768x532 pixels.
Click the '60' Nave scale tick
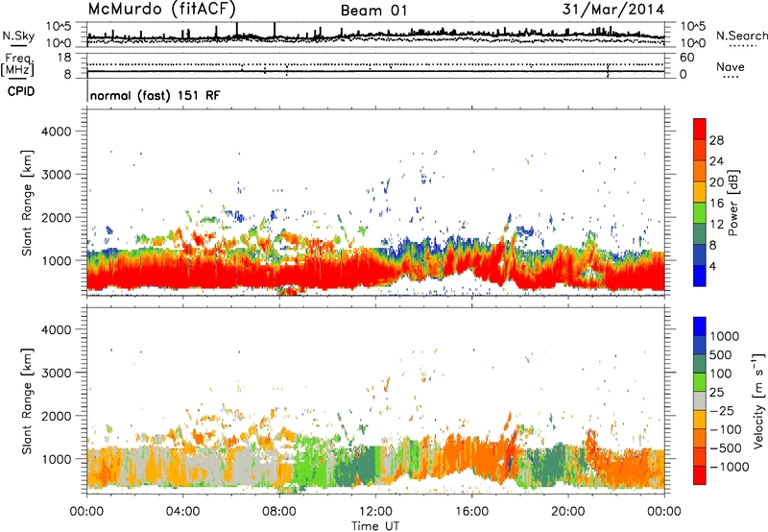pos(686,58)
